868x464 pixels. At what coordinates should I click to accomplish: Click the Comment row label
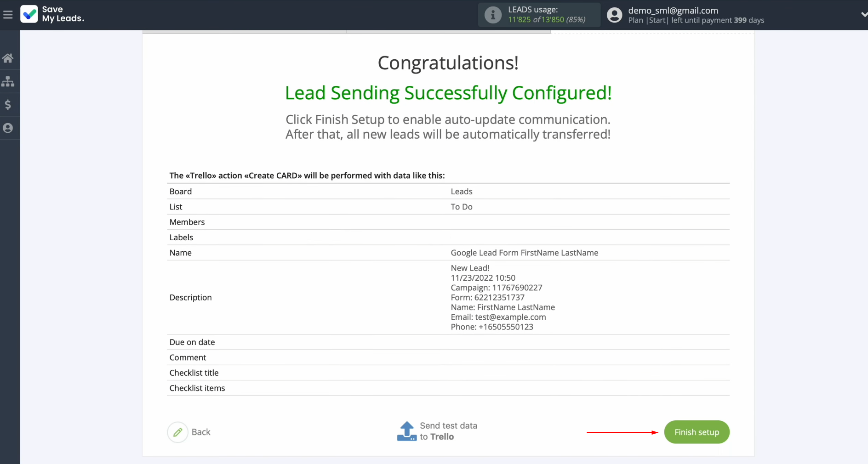188,357
